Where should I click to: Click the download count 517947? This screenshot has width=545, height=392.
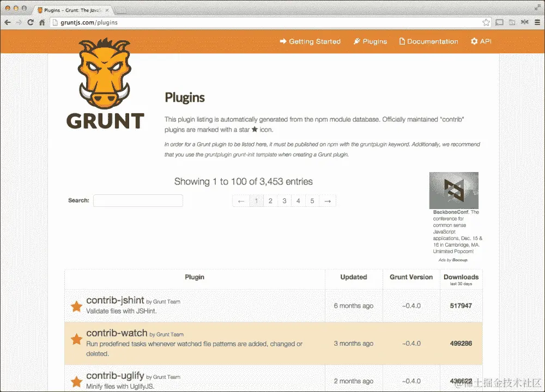[461, 306]
